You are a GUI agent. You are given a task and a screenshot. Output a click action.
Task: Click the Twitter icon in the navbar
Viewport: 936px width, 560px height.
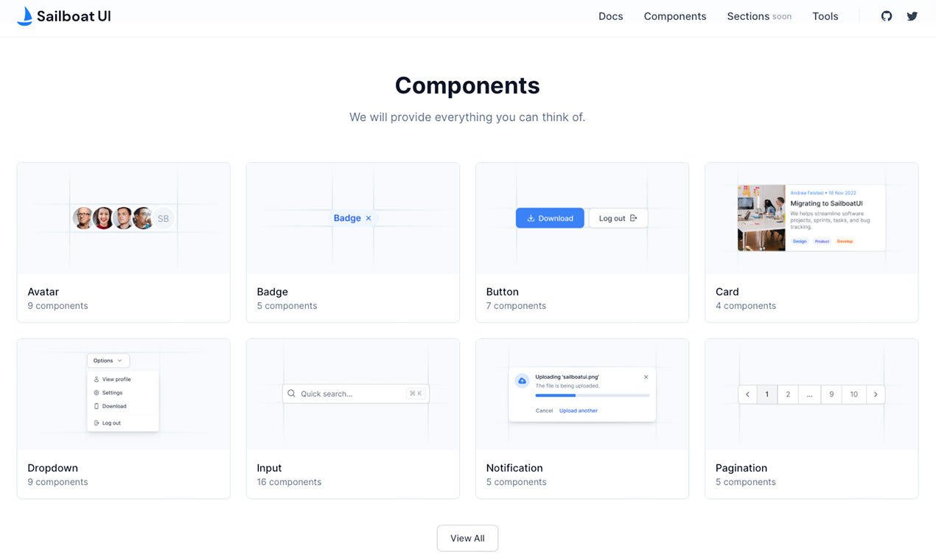pos(912,15)
